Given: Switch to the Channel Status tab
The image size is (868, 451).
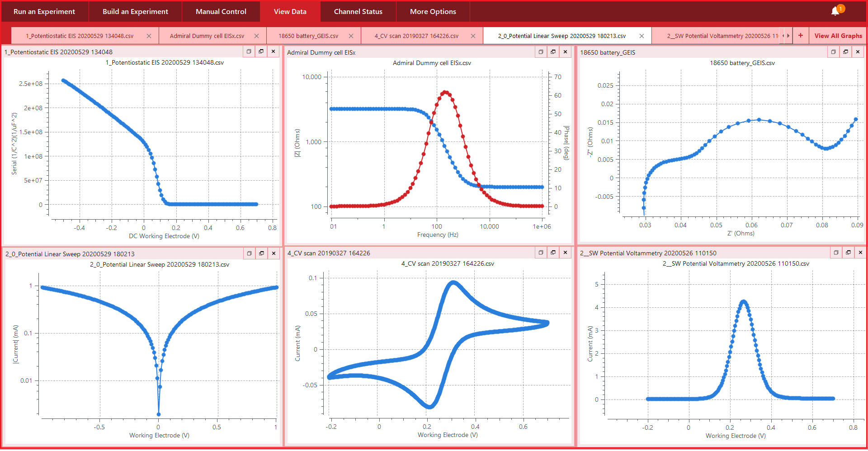Looking at the screenshot, I should pyautogui.click(x=358, y=12).
